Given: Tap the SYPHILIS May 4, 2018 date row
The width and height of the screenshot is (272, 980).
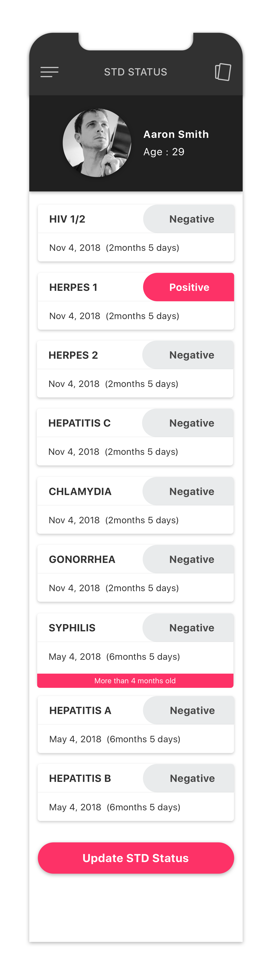Looking at the screenshot, I should [135, 657].
